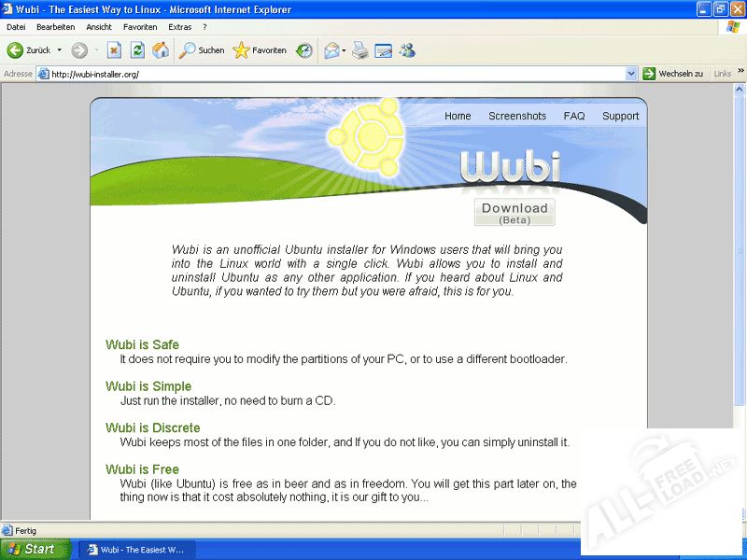Open the Screenshots link on the Wubi page
This screenshot has height=560, width=747.
coord(516,117)
